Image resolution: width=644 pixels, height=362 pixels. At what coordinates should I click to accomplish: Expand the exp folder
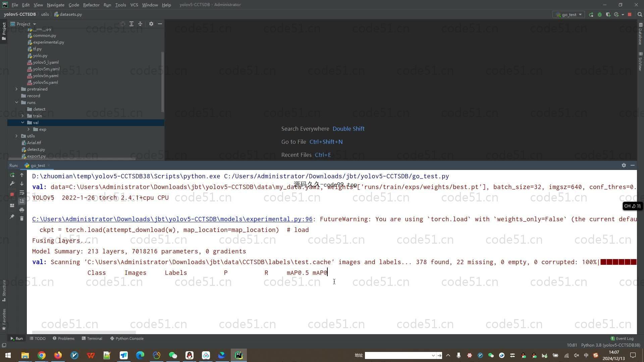[x=29, y=129]
